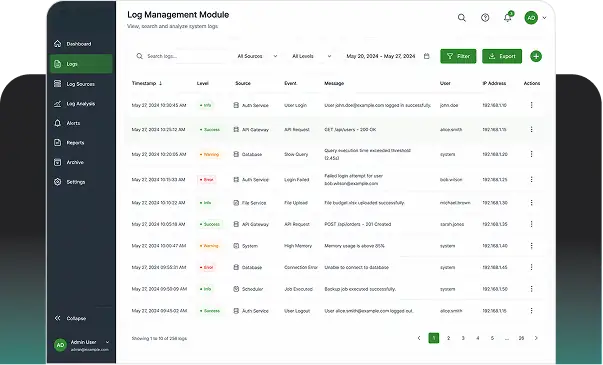Open actions menu for Connection Error row
The image size is (603, 365).
click(x=531, y=267)
